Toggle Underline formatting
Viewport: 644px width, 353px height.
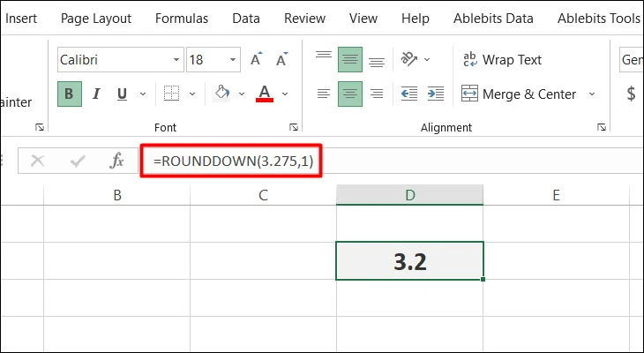point(122,94)
